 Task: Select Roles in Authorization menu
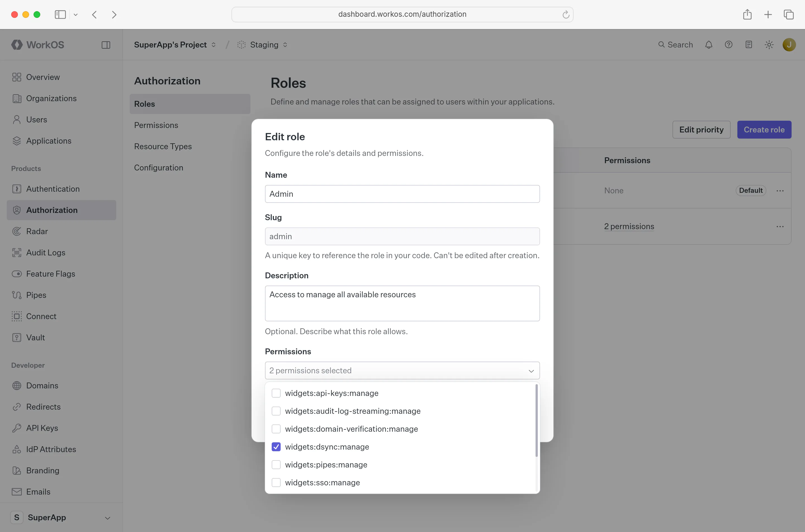coord(190,104)
